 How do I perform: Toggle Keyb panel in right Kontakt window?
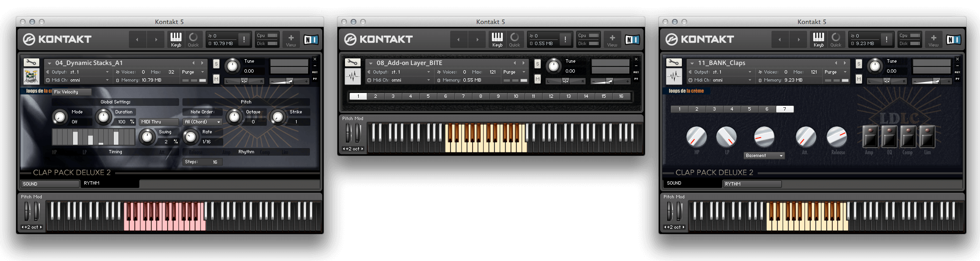point(818,39)
